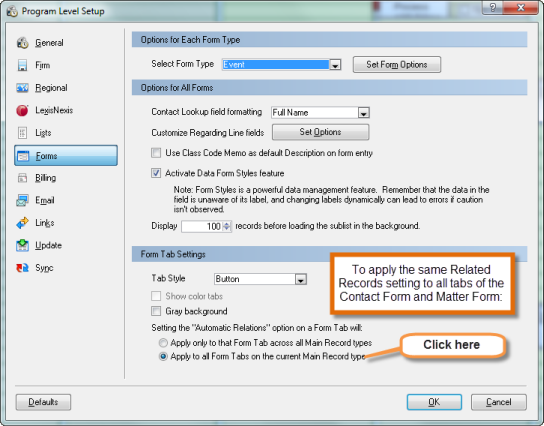Click the Sync icon in sidebar
This screenshot has width=544, height=426.
click(x=23, y=268)
